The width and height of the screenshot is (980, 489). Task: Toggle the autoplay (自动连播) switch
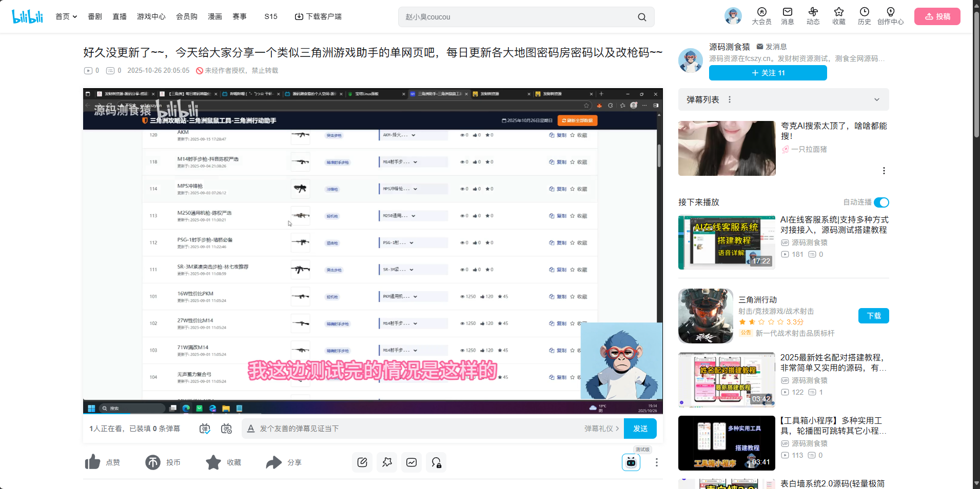pyautogui.click(x=881, y=202)
